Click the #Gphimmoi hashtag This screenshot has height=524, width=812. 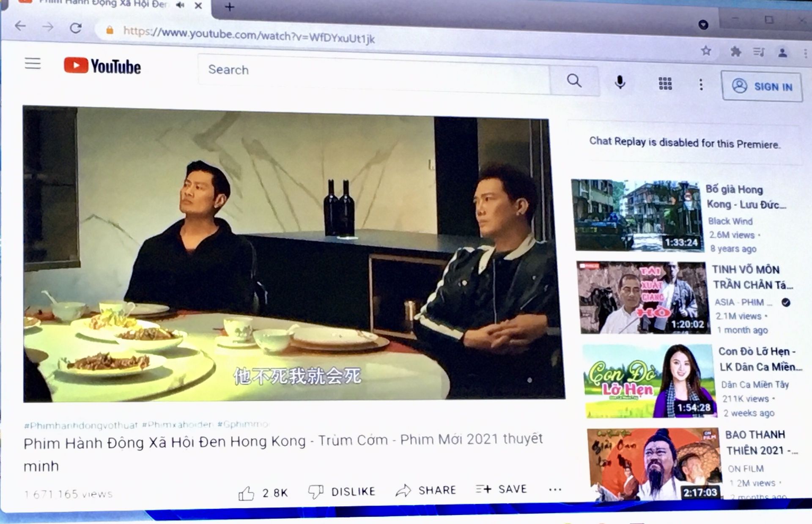pos(243,424)
